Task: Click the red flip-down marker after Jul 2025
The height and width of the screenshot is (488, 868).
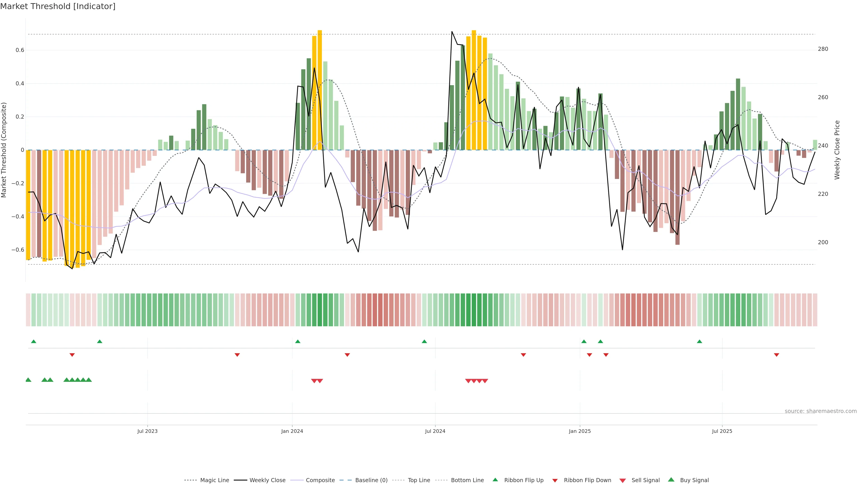Action: 776,355
